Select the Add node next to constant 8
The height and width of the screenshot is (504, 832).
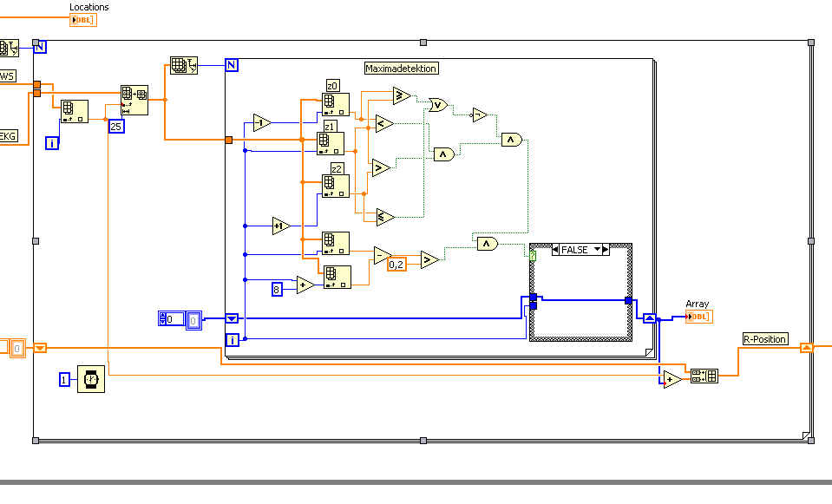click(305, 285)
